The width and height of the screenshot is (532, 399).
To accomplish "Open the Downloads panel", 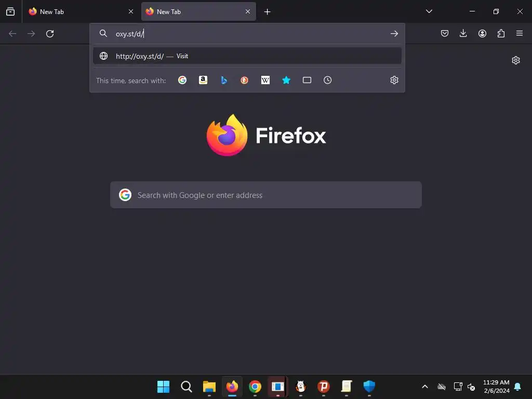I will coord(463,33).
